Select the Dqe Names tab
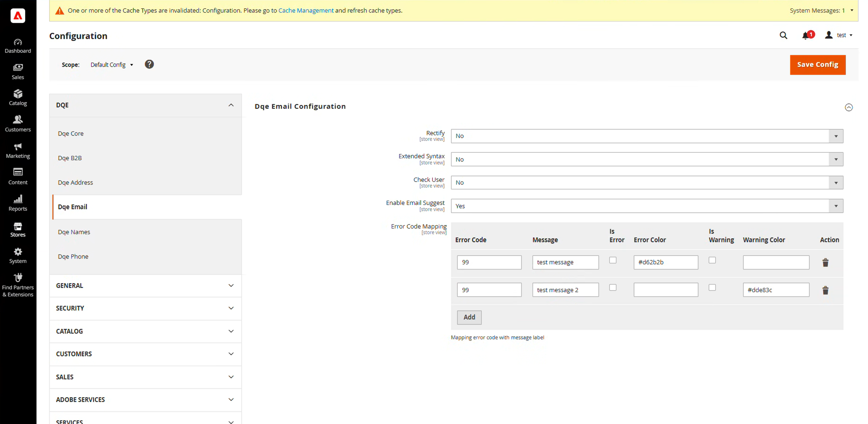This screenshot has height=424, width=868. tap(74, 232)
